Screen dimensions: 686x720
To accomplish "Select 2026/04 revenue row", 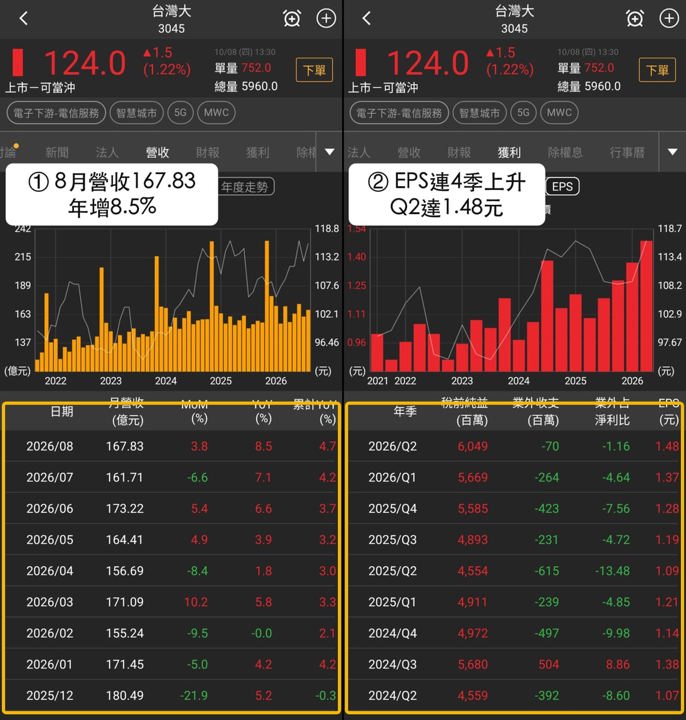I will pyautogui.click(x=171, y=571).
